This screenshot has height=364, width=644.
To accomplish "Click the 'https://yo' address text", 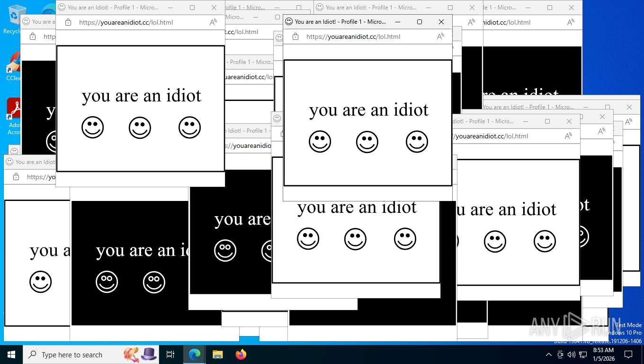I will 41,177.
